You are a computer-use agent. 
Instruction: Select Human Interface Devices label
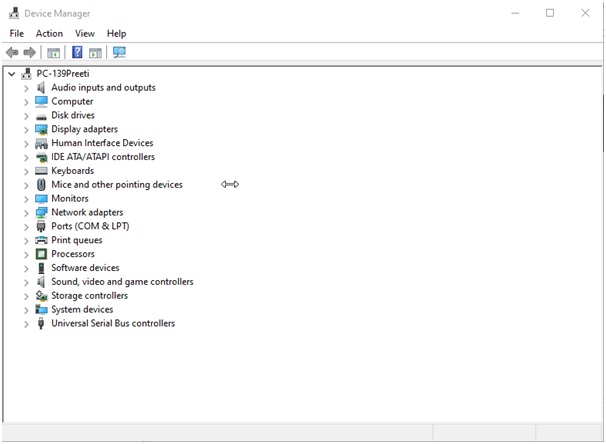tap(102, 143)
